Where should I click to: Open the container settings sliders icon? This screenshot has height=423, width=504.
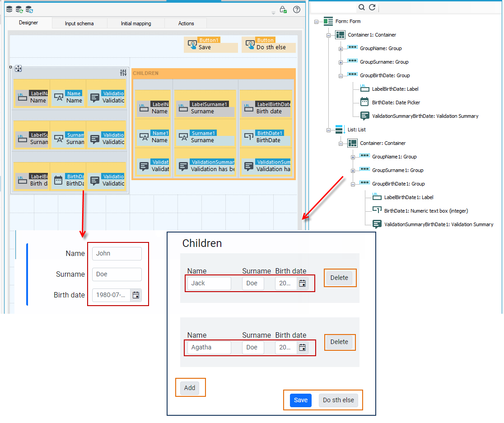pyautogui.click(x=123, y=73)
